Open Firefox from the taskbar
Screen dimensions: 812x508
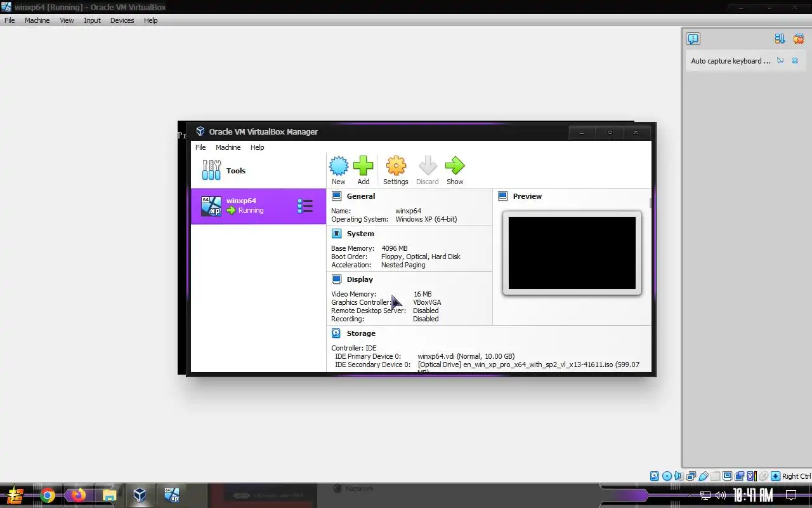[x=78, y=495]
